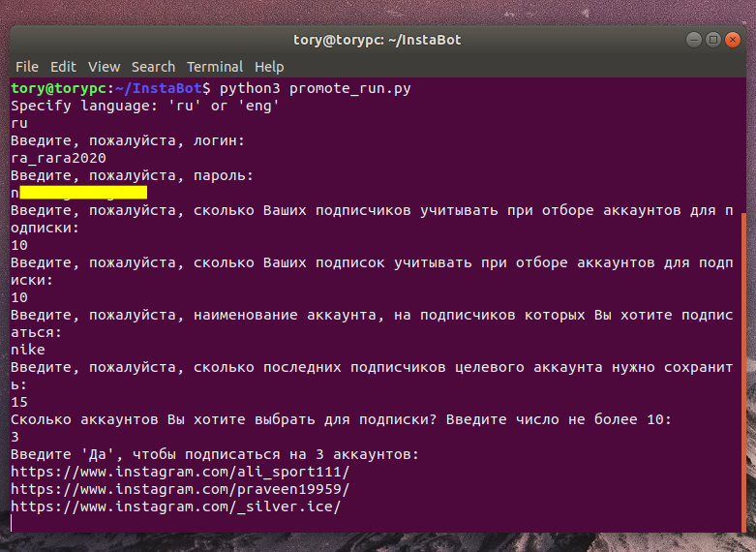This screenshot has width=756, height=552.
Task: Click the _silver.ice Instagram URL
Action: pos(175,506)
